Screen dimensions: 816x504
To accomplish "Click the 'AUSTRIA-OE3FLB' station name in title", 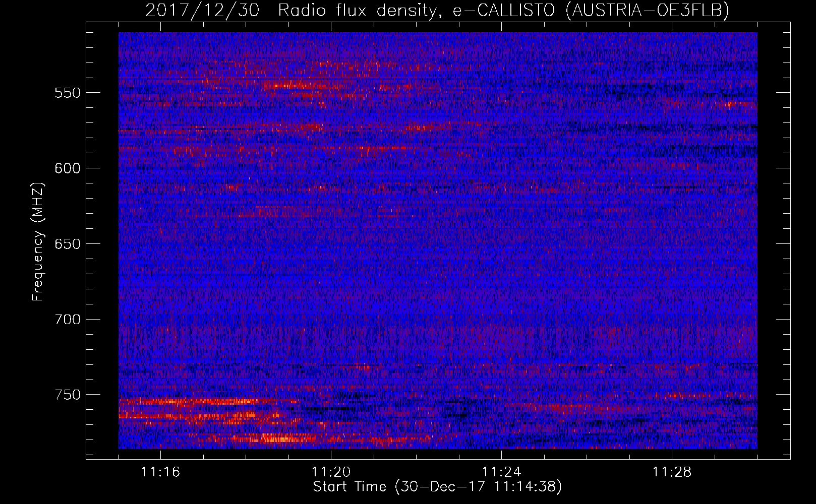I will click(x=647, y=10).
